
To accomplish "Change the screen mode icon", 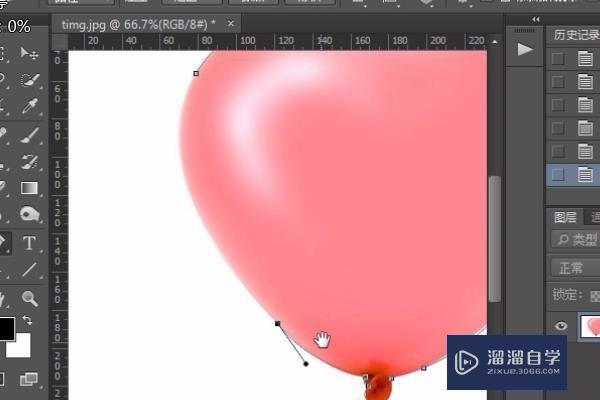I will (x=29, y=379).
